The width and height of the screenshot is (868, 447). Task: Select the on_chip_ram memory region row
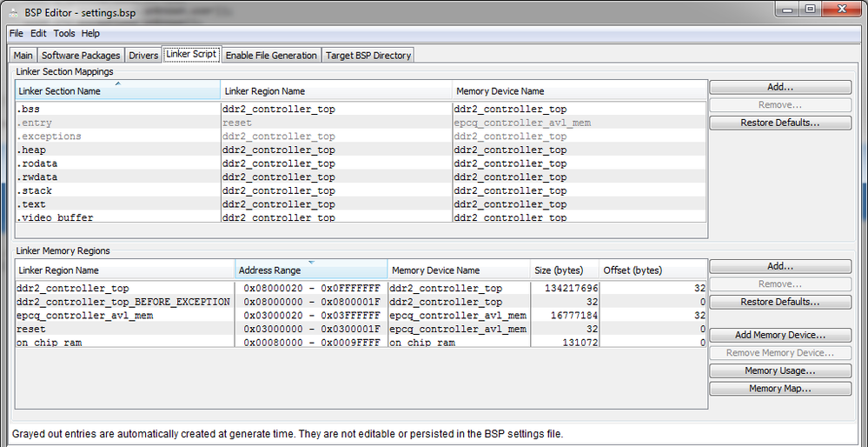pyautogui.click(x=123, y=343)
